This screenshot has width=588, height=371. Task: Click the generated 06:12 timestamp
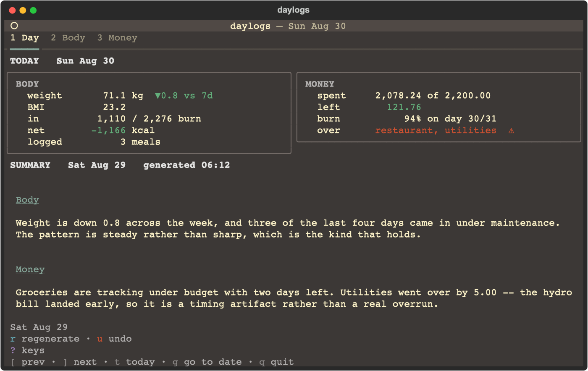[187, 165]
